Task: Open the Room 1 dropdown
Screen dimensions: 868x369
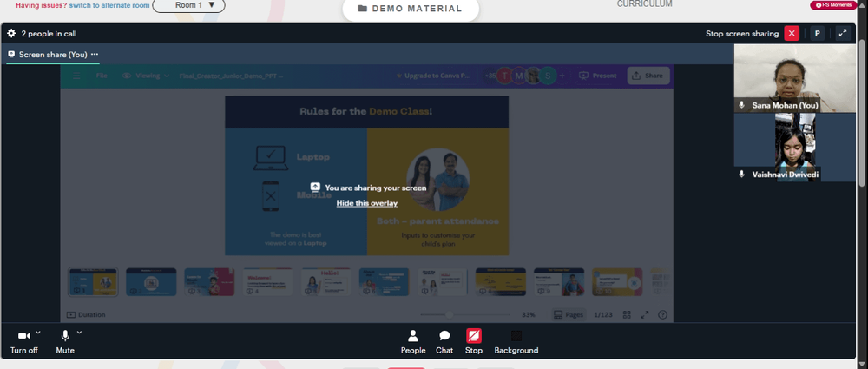Action: 188,5
